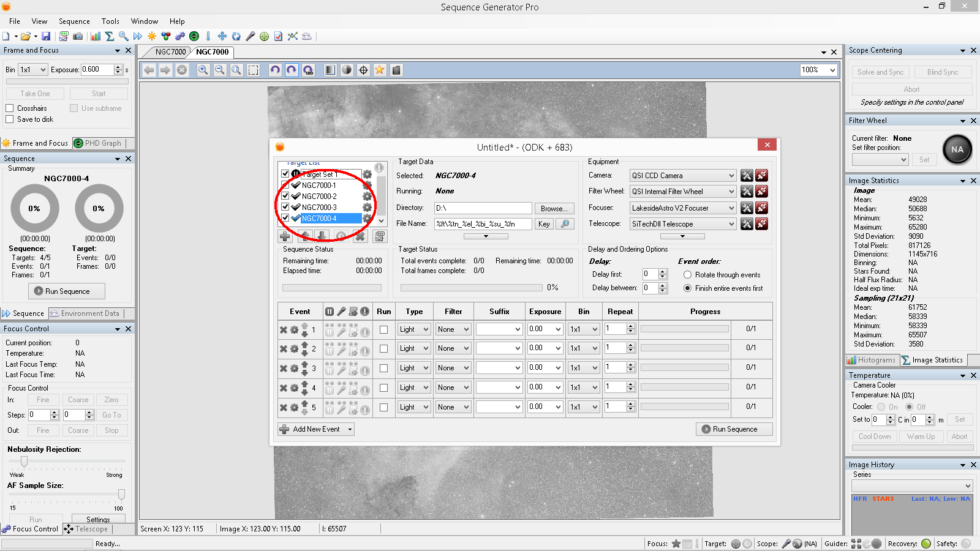Click the Solve and Sync button
This screenshot has height=551, width=980.
click(x=881, y=72)
